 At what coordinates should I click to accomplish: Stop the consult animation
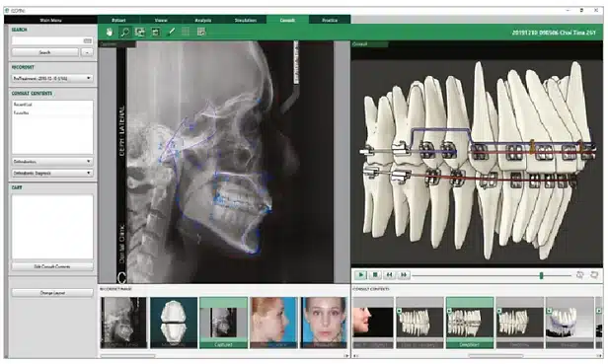[x=375, y=275]
